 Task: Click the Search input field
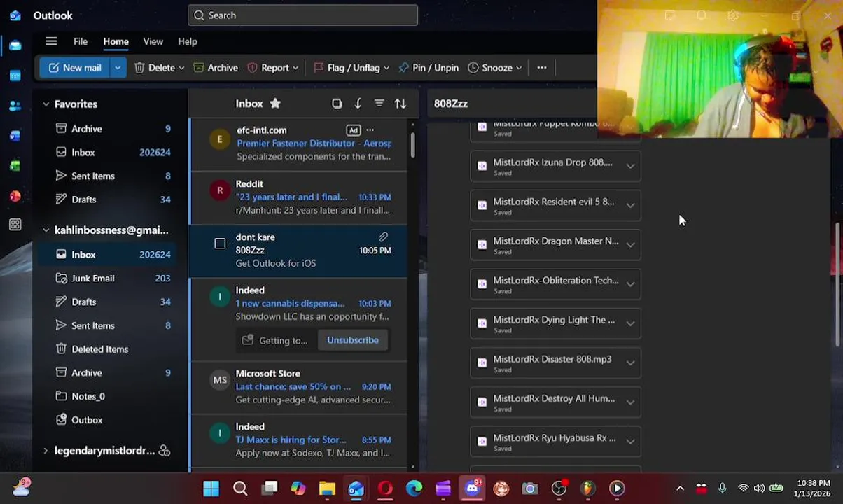(302, 15)
